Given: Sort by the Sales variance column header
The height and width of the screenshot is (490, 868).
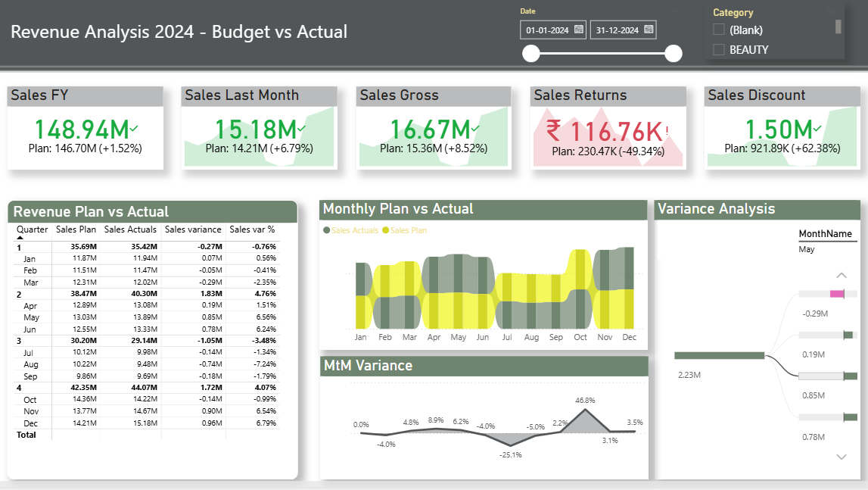Looking at the screenshot, I should click(193, 229).
